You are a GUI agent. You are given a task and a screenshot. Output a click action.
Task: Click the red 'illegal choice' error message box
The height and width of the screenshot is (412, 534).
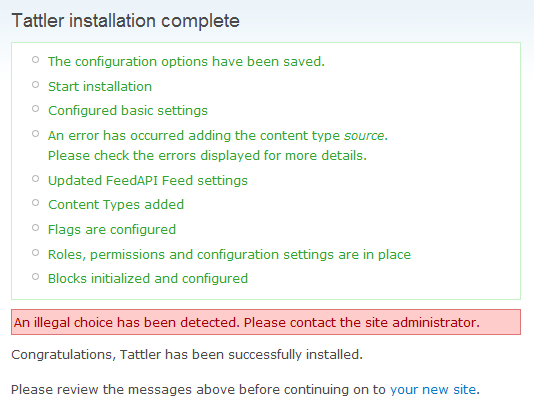[x=266, y=322]
